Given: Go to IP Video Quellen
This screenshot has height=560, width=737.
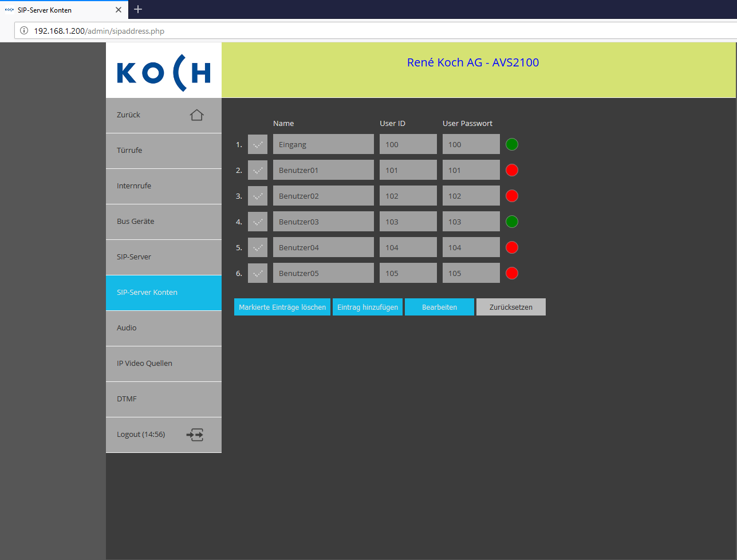Looking at the screenshot, I should 164,364.
